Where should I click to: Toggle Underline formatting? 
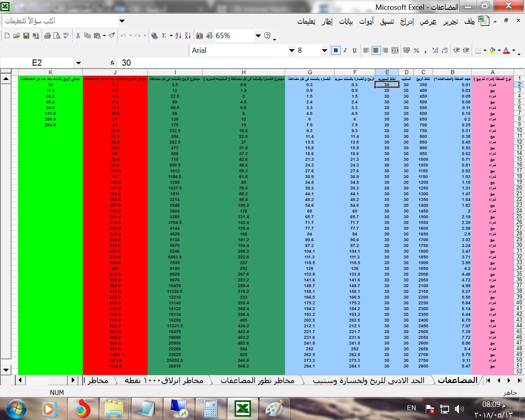tap(354, 50)
